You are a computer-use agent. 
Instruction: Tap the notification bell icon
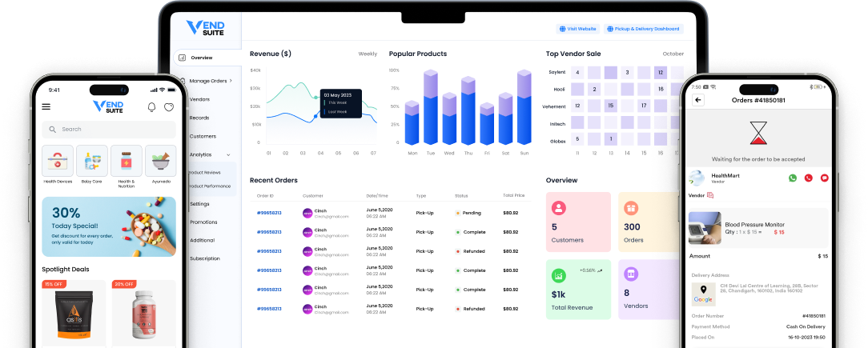[x=152, y=107]
